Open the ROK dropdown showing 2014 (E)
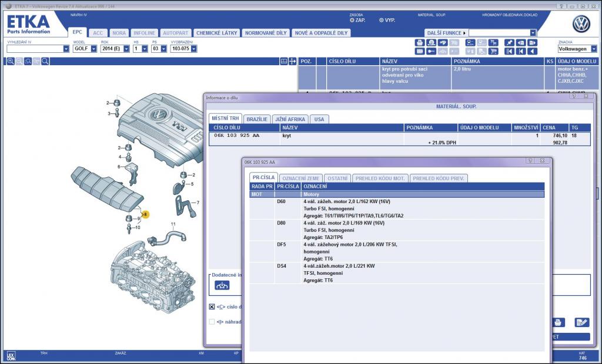This screenshot has width=602, height=364. (126, 49)
